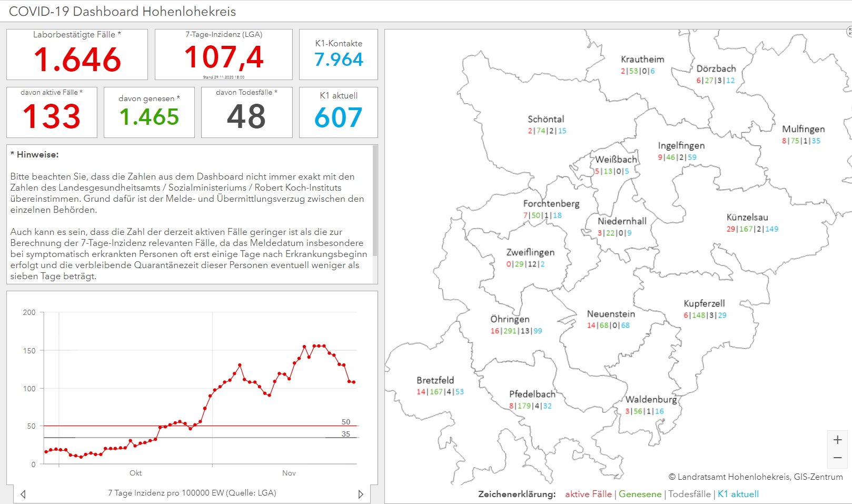The height and width of the screenshot is (504, 852).
Task: Select Künzelsau municipality on the map
Action: pyautogui.click(x=747, y=218)
